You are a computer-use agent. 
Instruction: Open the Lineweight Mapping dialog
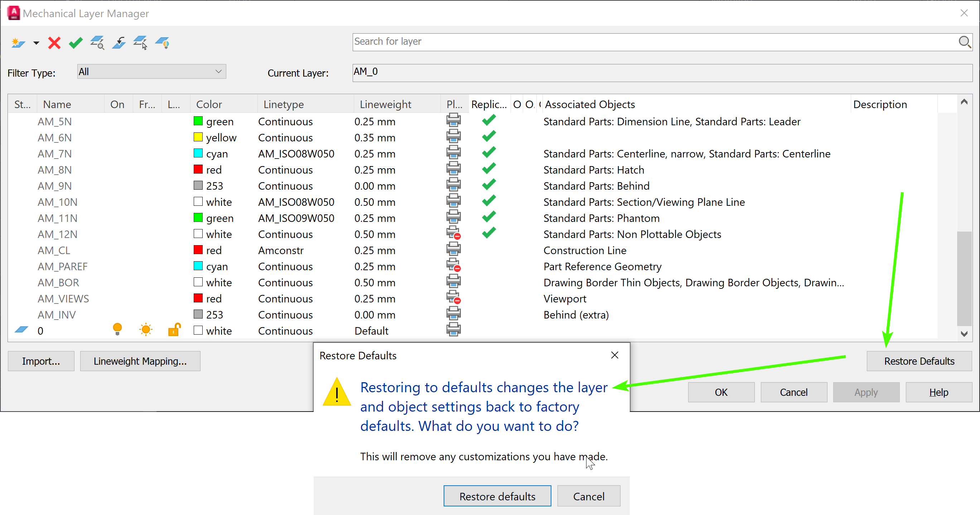[140, 361]
